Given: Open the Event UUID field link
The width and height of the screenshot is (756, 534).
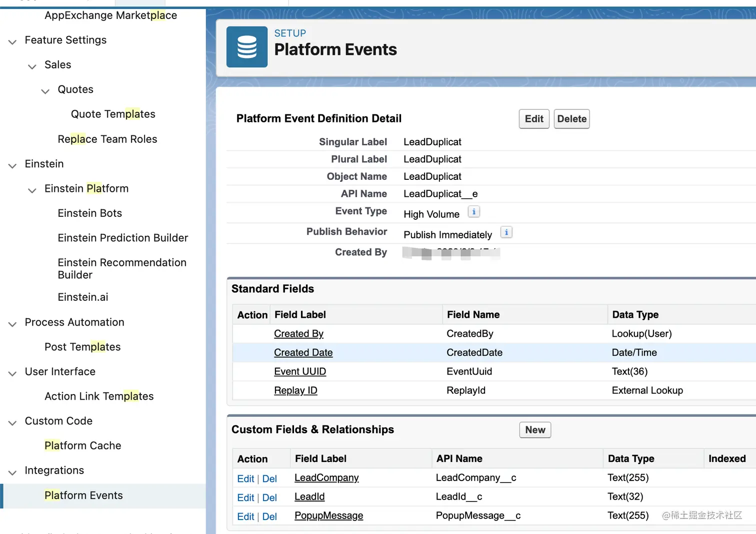Looking at the screenshot, I should (x=300, y=372).
